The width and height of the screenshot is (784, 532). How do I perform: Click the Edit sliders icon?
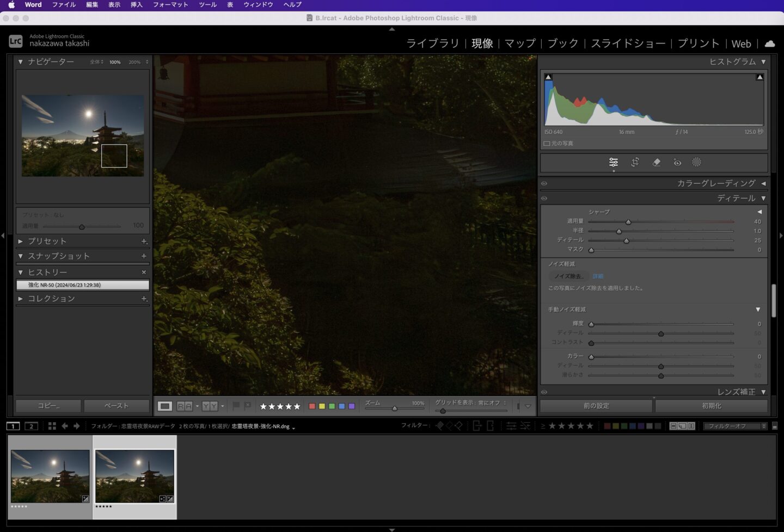tap(614, 162)
